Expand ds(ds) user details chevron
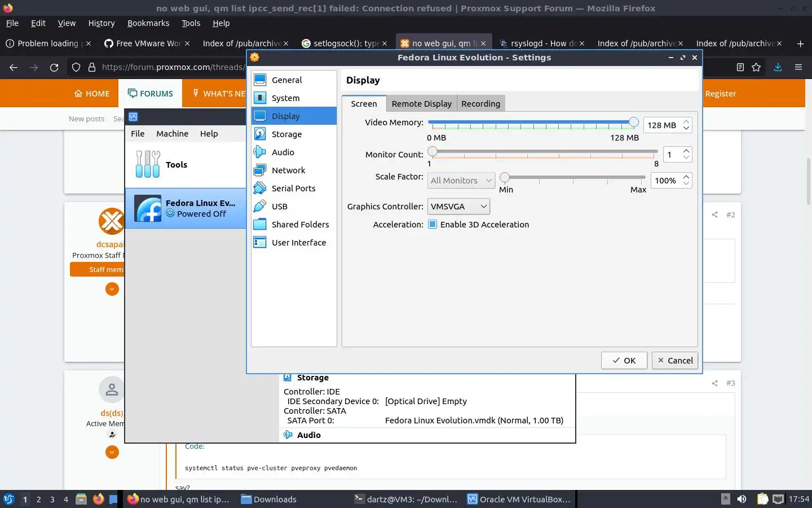Screen dimensions: 812x508 click(112, 452)
